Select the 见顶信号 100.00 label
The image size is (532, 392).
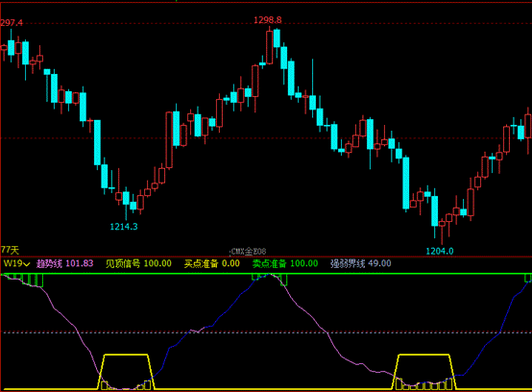click(138, 263)
